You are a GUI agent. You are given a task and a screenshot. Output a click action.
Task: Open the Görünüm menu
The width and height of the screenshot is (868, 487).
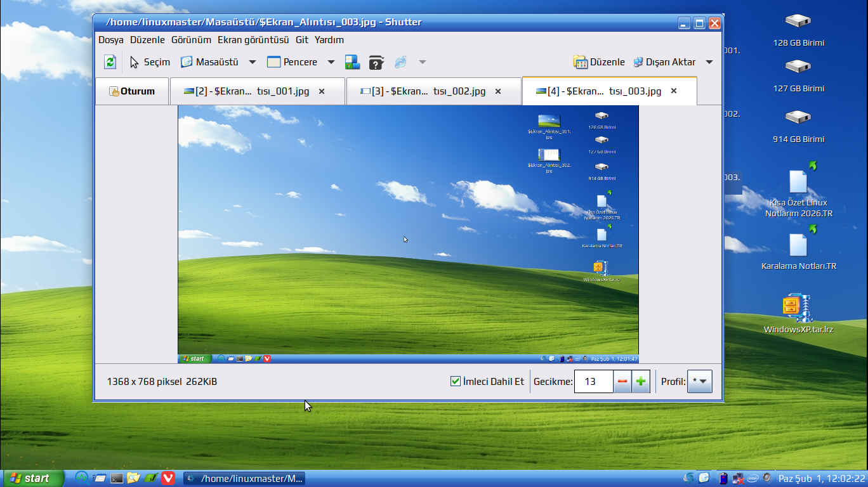point(191,40)
